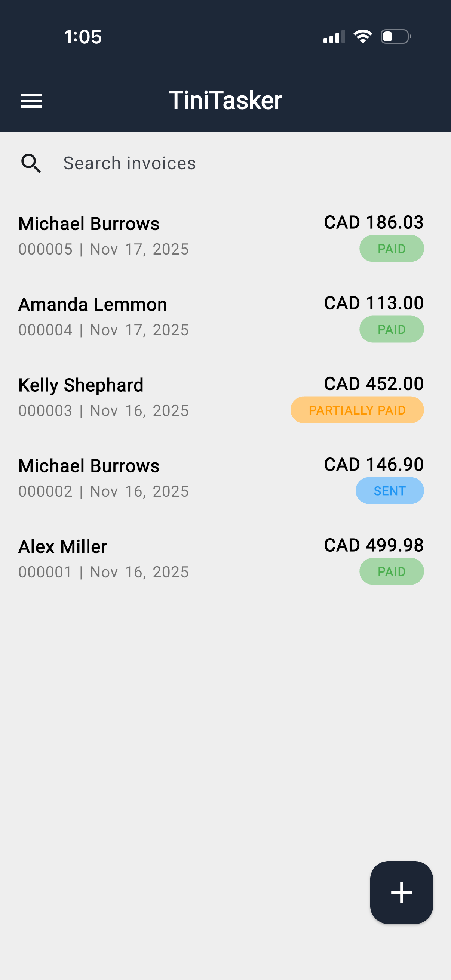
Task: Tap PAID badge on CAD 186.03 invoice
Action: click(x=391, y=249)
